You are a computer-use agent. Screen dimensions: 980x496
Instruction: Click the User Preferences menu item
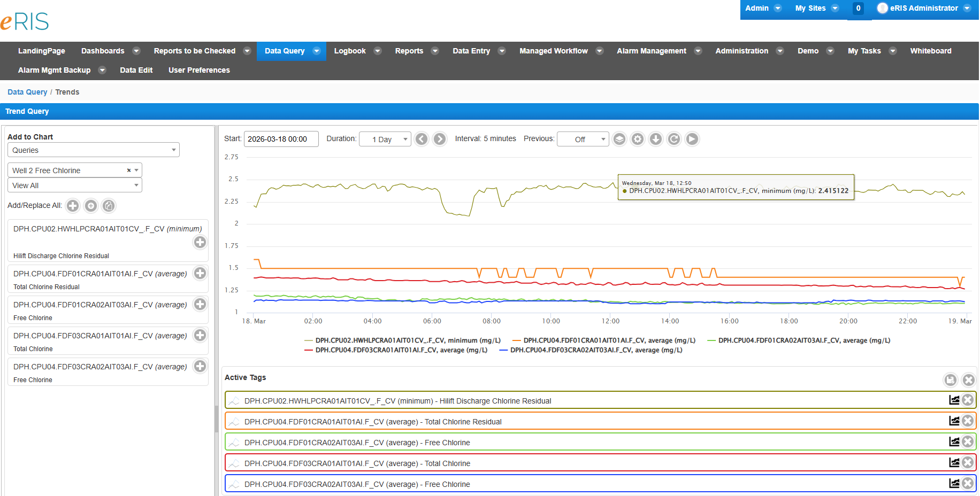click(x=198, y=70)
